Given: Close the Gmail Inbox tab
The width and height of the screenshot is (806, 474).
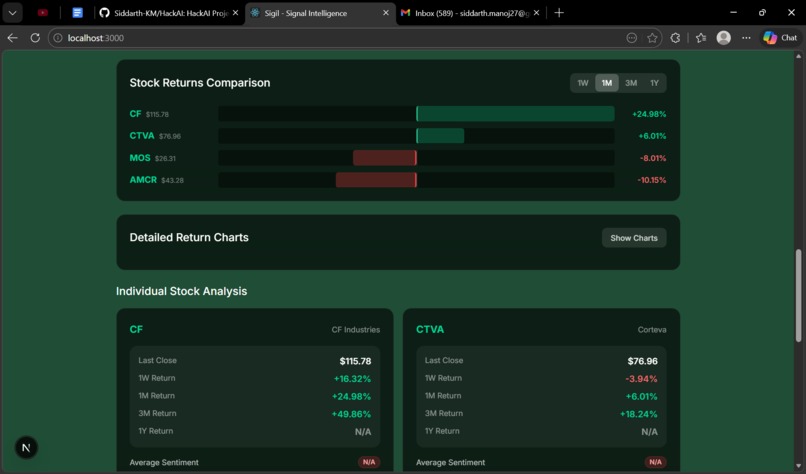Looking at the screenshot, I should click(x=537, y=13).
